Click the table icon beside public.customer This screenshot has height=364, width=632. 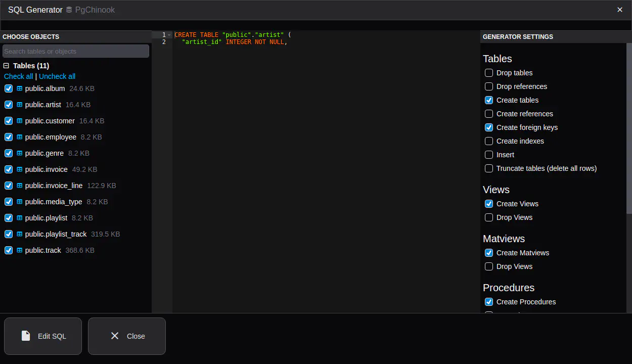click(x=20, y=121)
